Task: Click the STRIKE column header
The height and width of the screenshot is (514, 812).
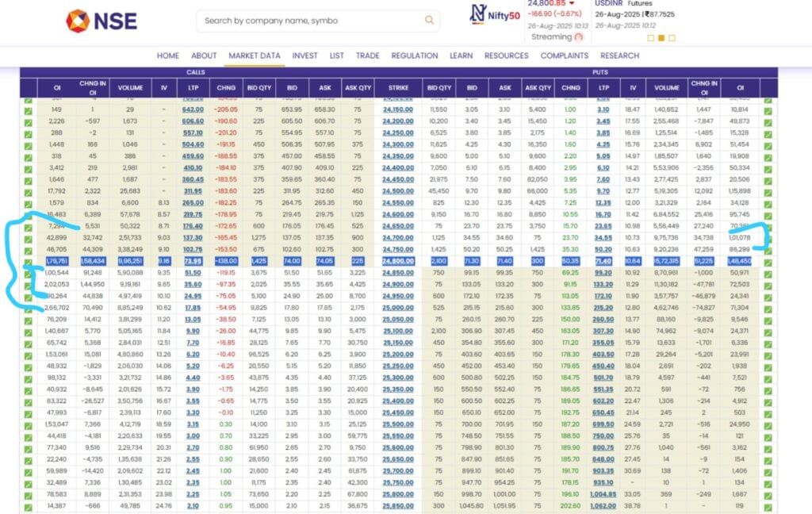Action: point(398,87)
